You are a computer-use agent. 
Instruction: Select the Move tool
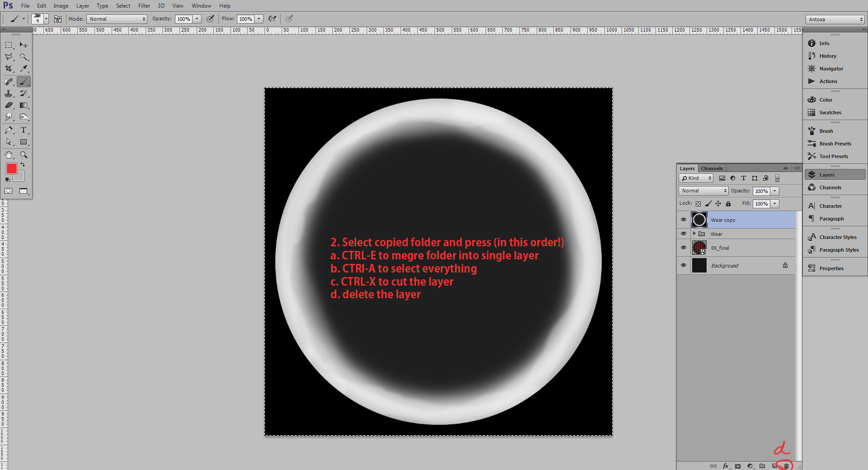click(24, 45)
